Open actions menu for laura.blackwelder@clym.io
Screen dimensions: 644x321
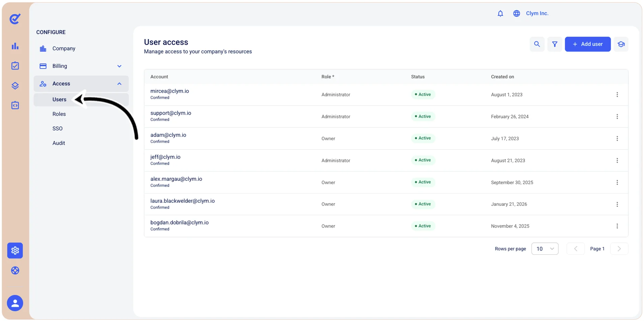617,204
